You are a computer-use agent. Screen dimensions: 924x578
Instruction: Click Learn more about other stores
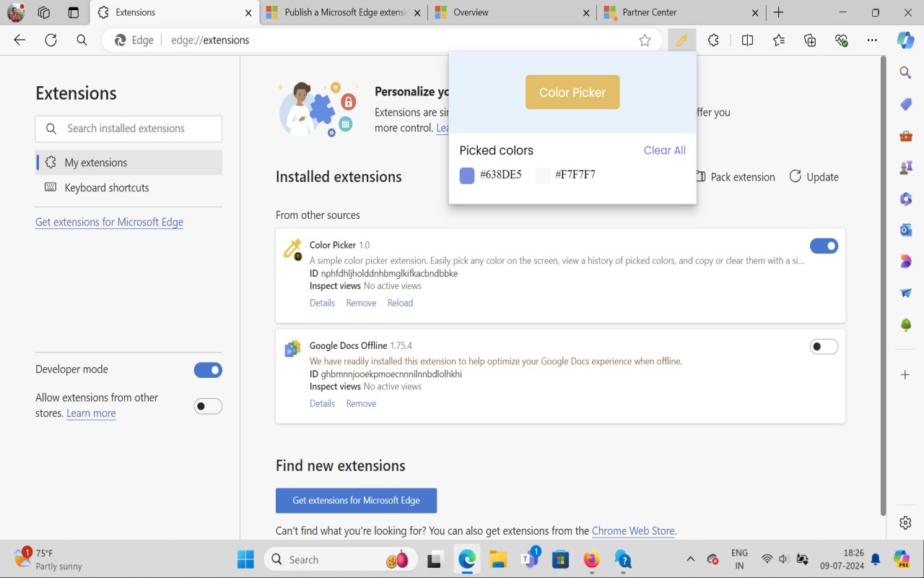[91, 413]
